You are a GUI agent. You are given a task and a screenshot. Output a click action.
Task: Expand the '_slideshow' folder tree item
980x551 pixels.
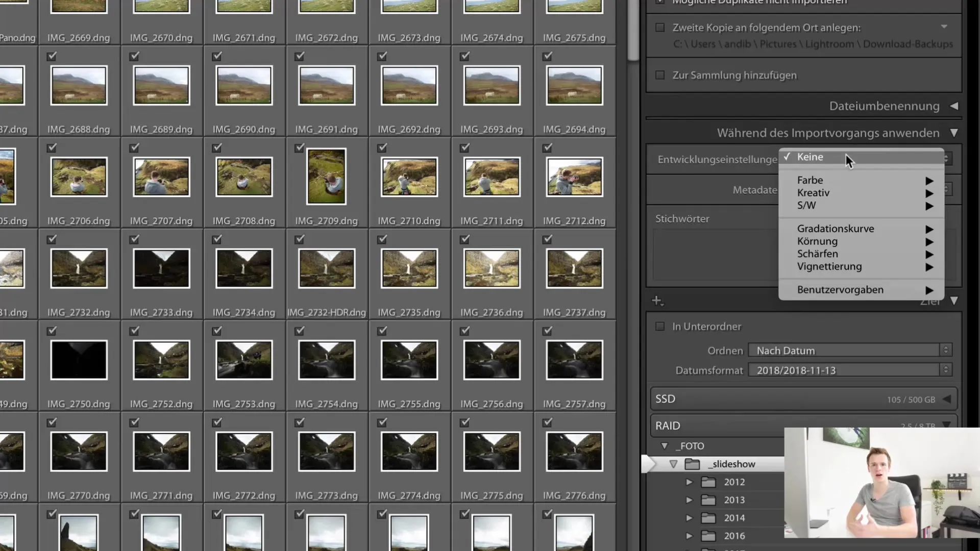(673, 464)
